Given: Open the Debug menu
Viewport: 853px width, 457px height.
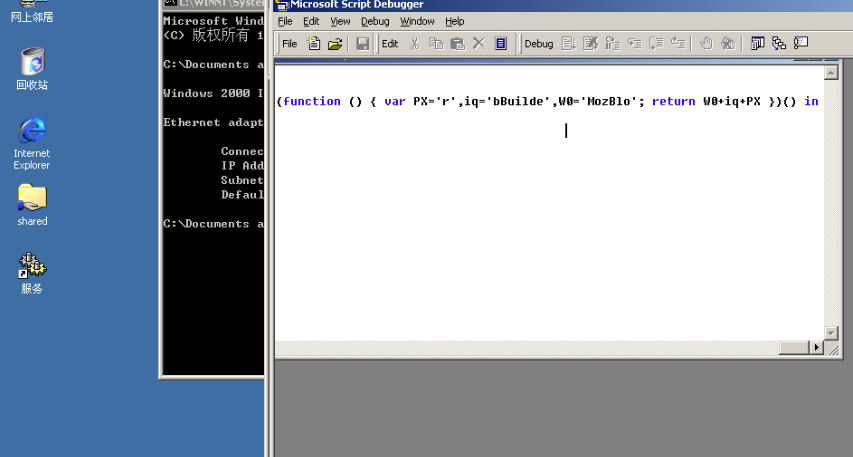Looking at the screenshot, I should (x=375, y=21).
